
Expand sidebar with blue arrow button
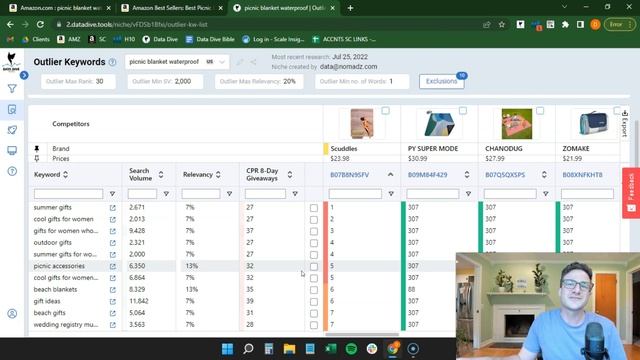coord(24,75)
